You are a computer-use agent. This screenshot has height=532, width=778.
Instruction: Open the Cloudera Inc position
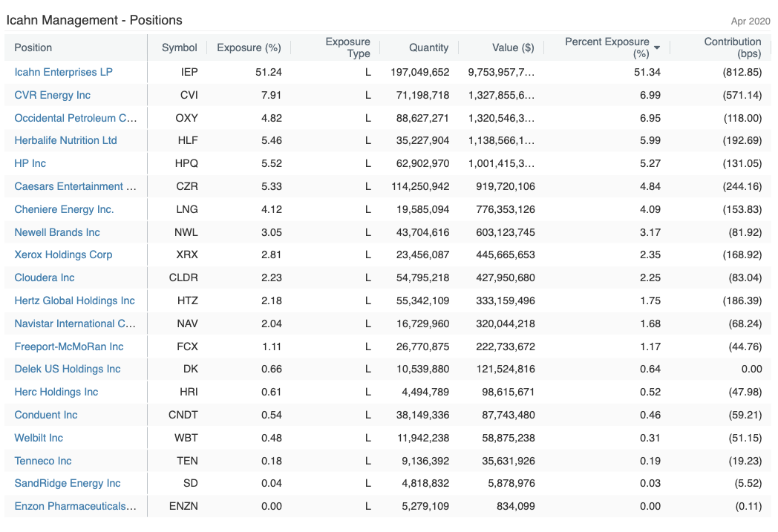click(x=44, y=278)
